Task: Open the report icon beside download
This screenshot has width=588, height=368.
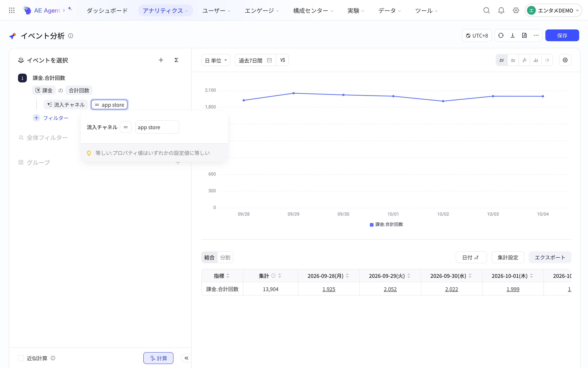Action: [524, 36]
